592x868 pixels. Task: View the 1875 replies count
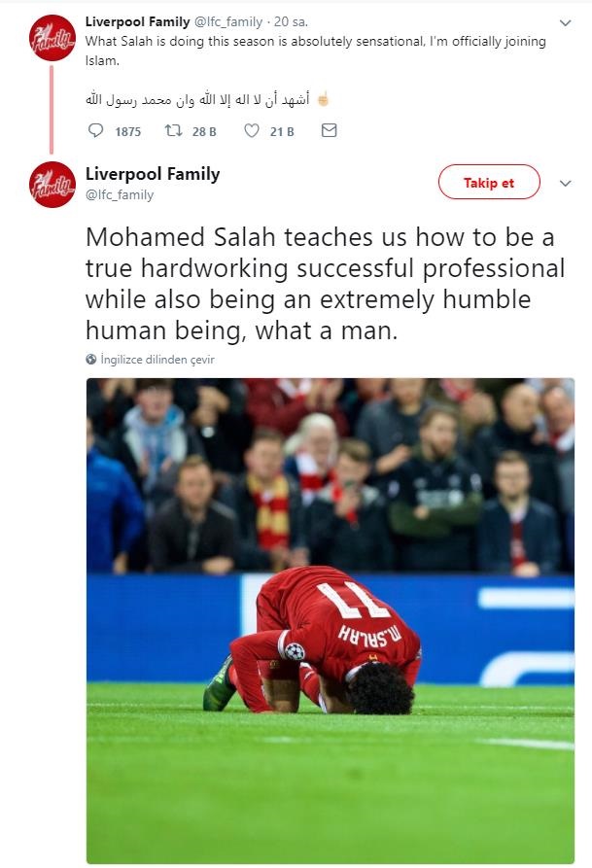click(128, 132)
